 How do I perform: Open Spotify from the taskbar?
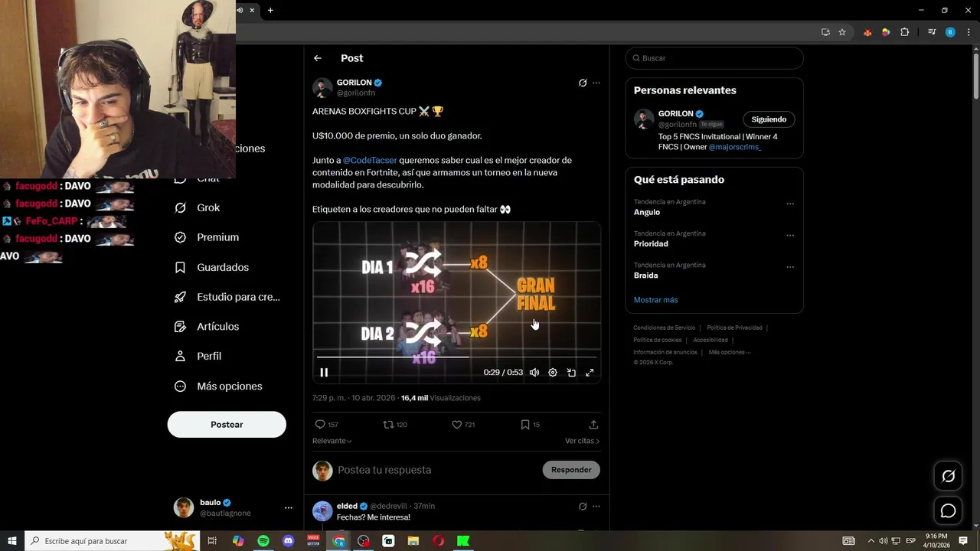click(263, 541)
